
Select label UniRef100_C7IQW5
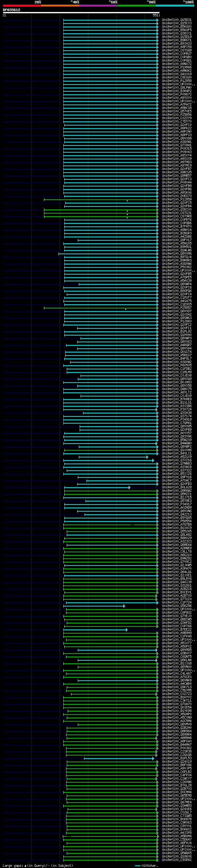point(176,815)
